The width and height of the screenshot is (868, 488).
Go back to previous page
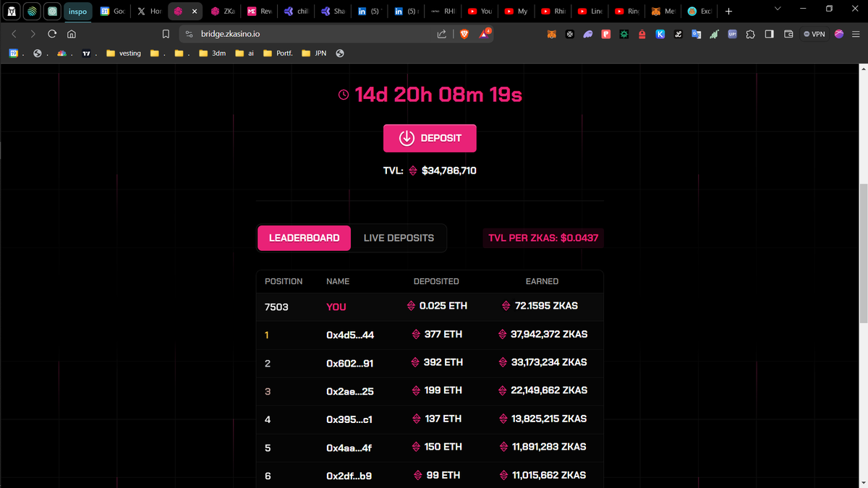click(14, 34)
